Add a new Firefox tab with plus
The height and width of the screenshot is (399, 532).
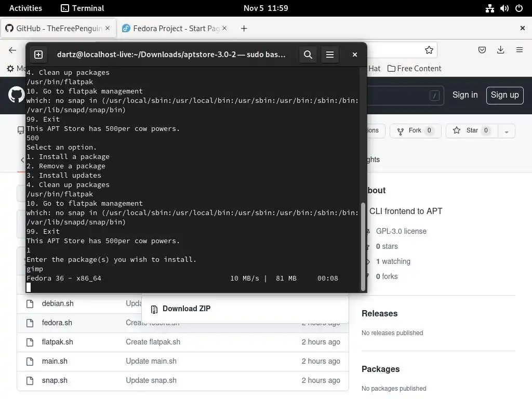coord(244,29)
